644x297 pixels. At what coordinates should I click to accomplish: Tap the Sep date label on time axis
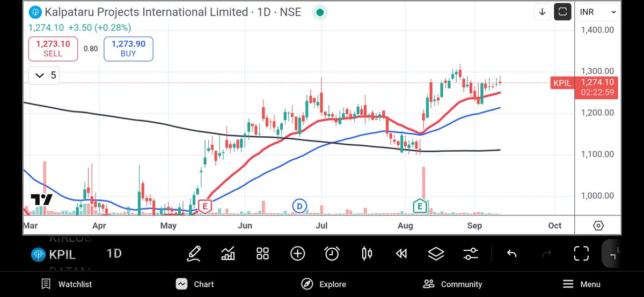coord(474,226)
